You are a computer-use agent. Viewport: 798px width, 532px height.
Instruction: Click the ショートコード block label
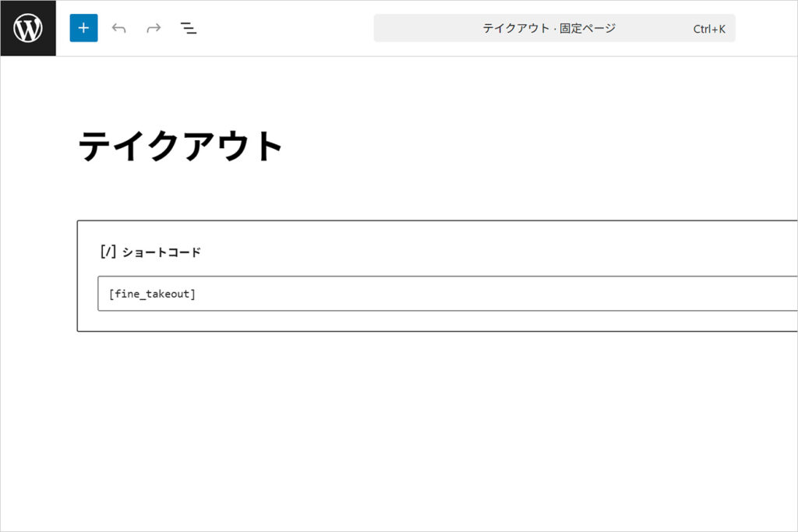pyautogui.click(x=161, y=252)
